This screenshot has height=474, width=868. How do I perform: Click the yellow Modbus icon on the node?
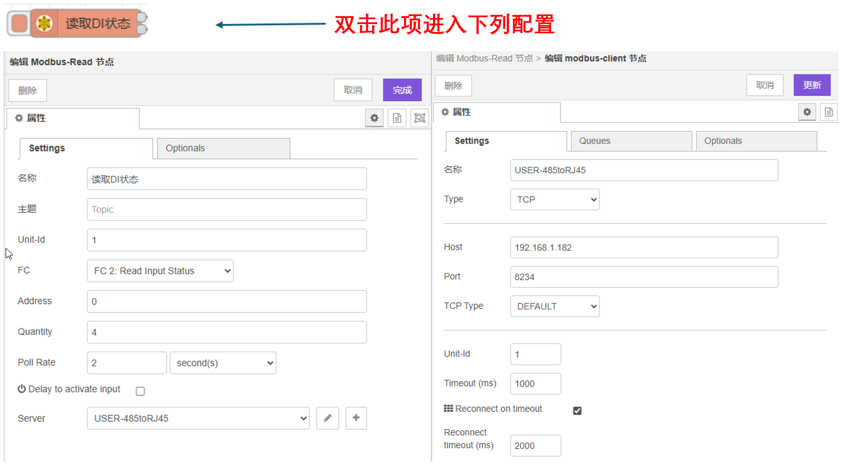(x=44, y=24)
